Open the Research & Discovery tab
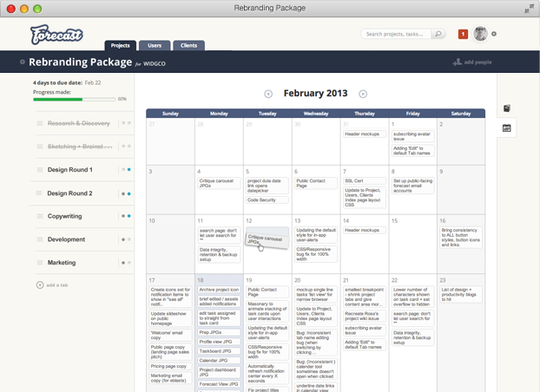The image size is (540, 392). click(78, 123)
